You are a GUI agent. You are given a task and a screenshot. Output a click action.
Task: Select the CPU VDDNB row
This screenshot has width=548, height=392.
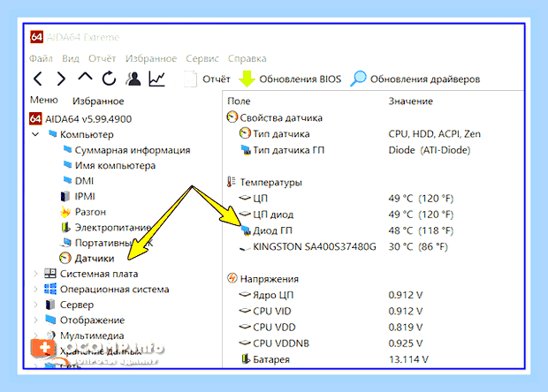coord(281,343)
